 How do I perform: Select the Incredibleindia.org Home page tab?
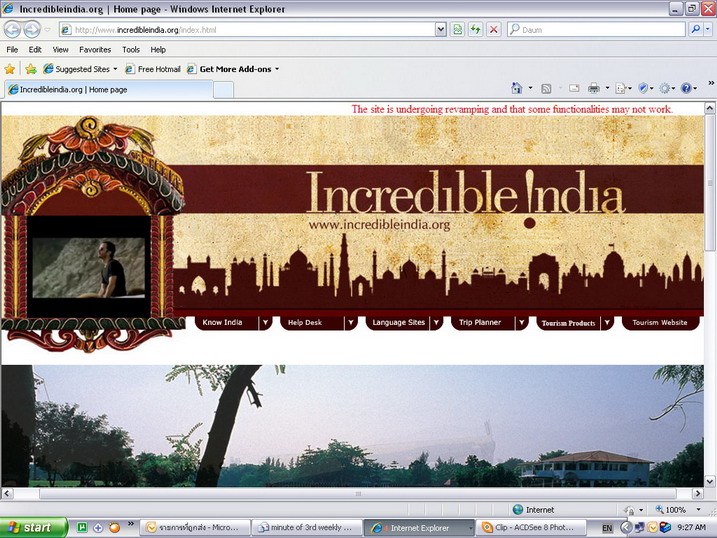click(109, 90)
